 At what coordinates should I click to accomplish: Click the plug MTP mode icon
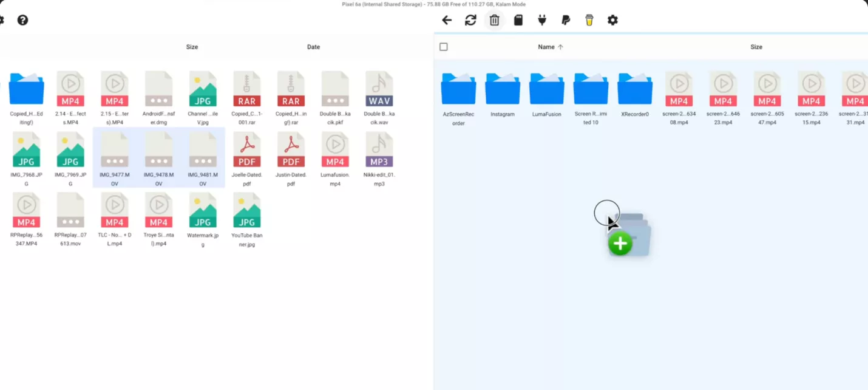542,20
